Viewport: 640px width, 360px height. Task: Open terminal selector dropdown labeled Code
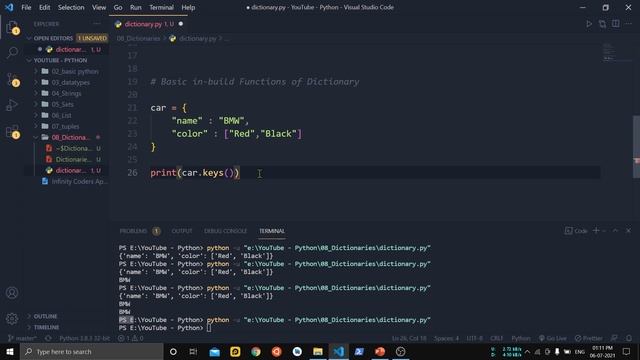point(576,231)
